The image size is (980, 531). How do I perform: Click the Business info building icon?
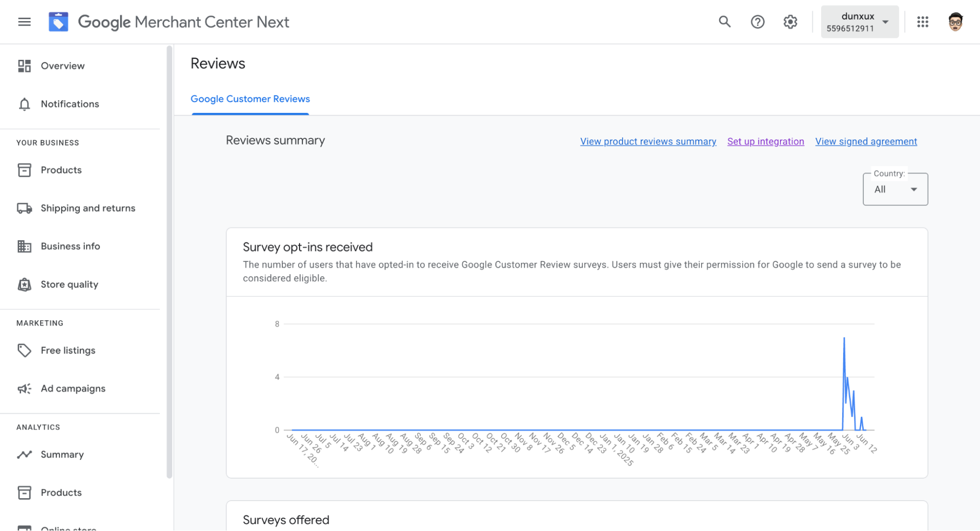pos(25,246)
